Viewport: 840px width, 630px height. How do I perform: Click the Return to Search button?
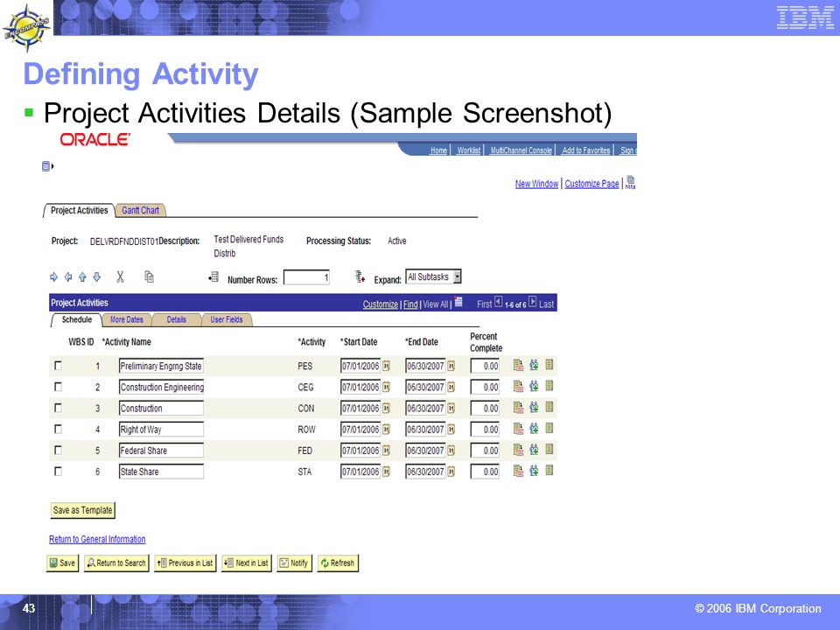pyautogui.click(x=116, y=563)
